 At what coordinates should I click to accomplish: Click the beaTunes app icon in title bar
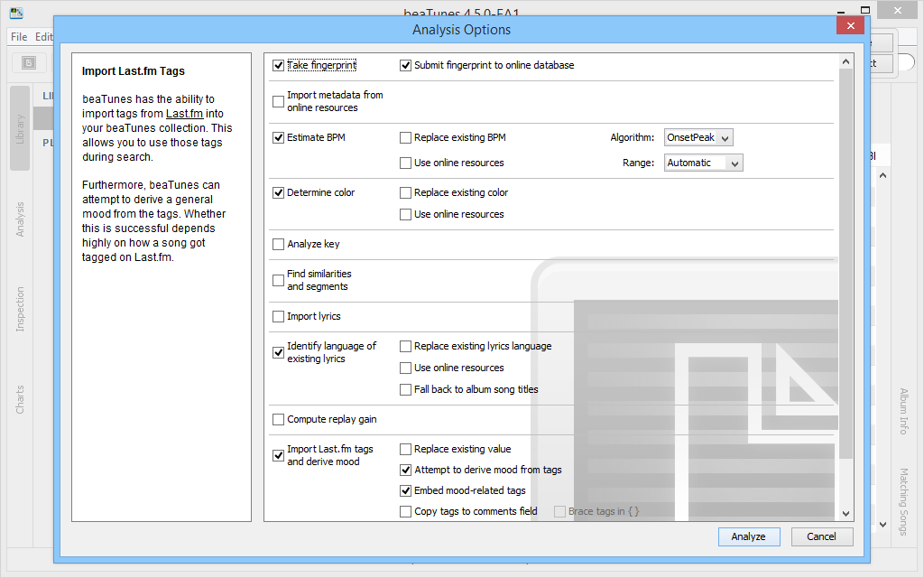tap(16, 12)
